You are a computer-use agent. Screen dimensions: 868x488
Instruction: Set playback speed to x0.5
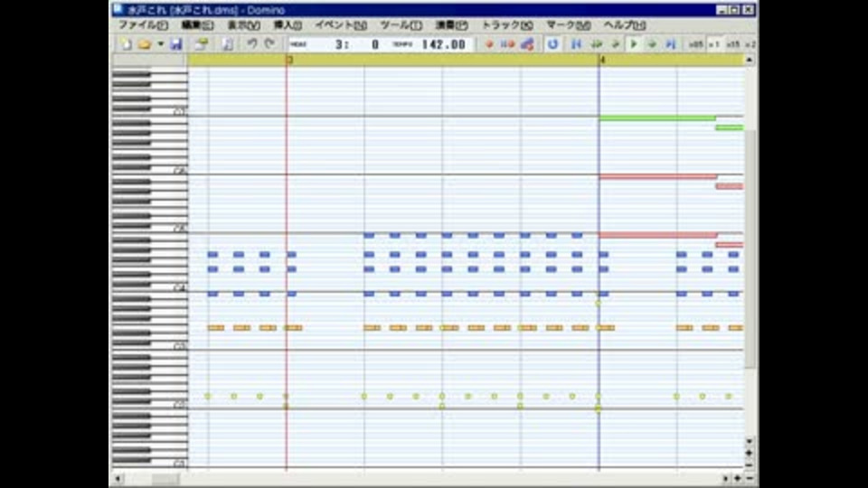click(x=695, y=44)
